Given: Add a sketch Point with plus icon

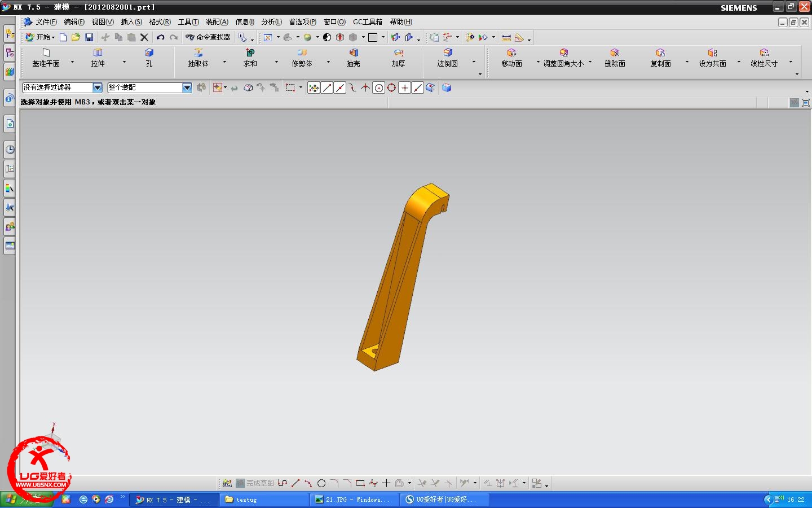Looking at the screenshot, I should click(386, 483).
